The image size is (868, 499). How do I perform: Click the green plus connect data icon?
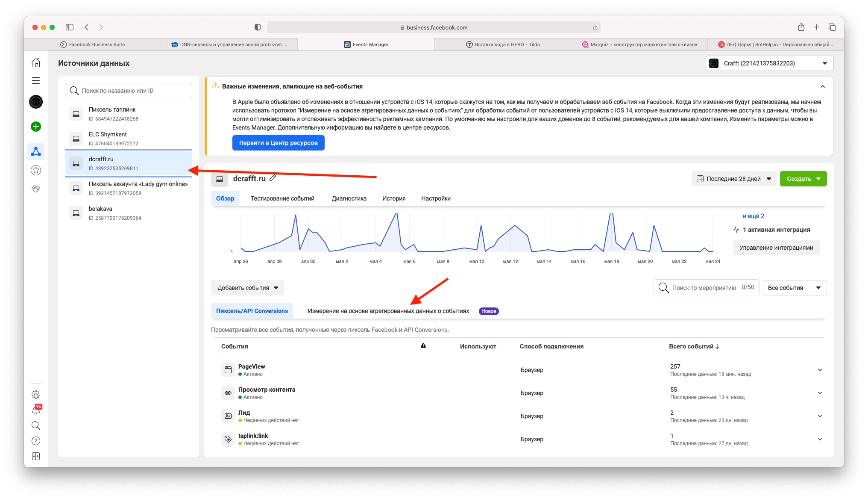36,127
